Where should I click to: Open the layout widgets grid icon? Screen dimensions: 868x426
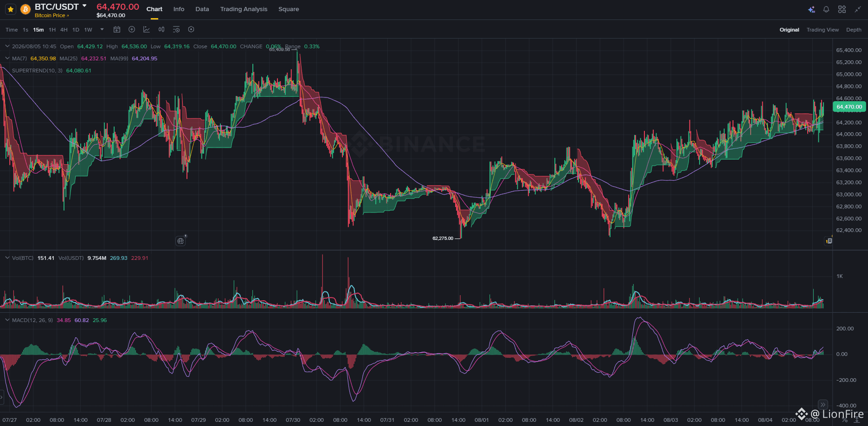pyautogui.click(x=842, y=9)
